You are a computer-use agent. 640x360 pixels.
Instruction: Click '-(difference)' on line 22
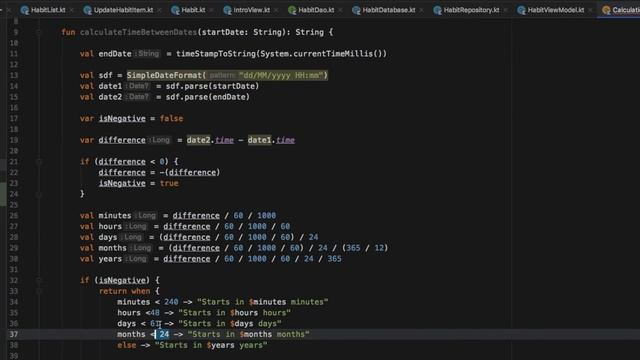pos(190,173)
